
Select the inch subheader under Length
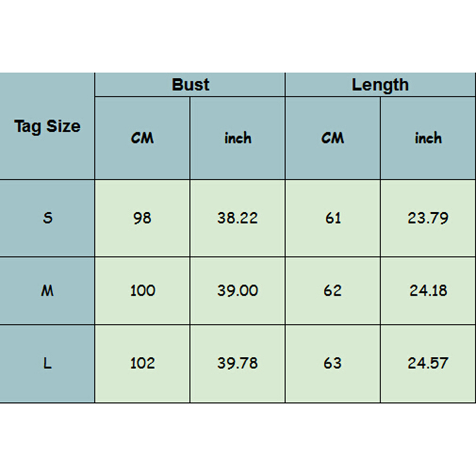click(428, 138)
